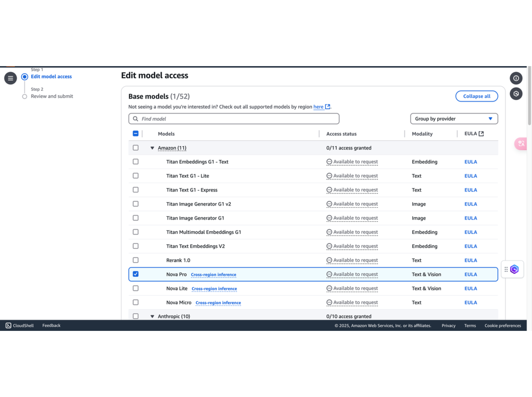Click the hexagon settings icon below info
Screen dimensions: 532x397
tap(516, 94)
